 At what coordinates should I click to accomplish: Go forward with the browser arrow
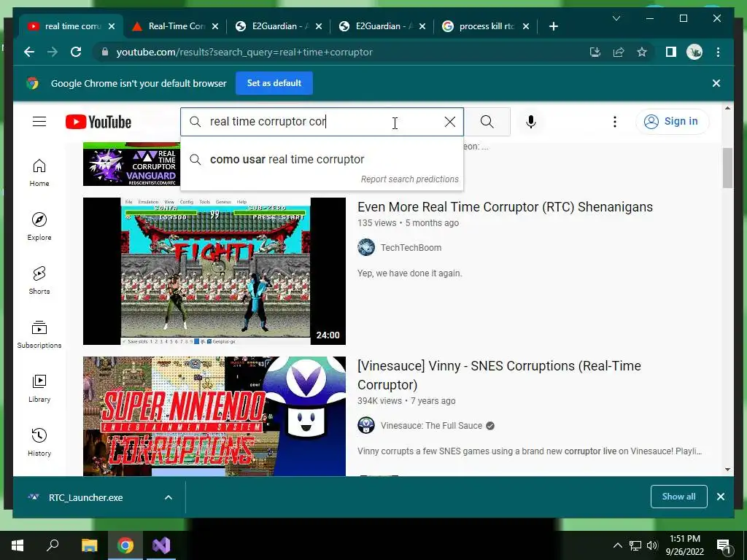[x=53, y=52]
